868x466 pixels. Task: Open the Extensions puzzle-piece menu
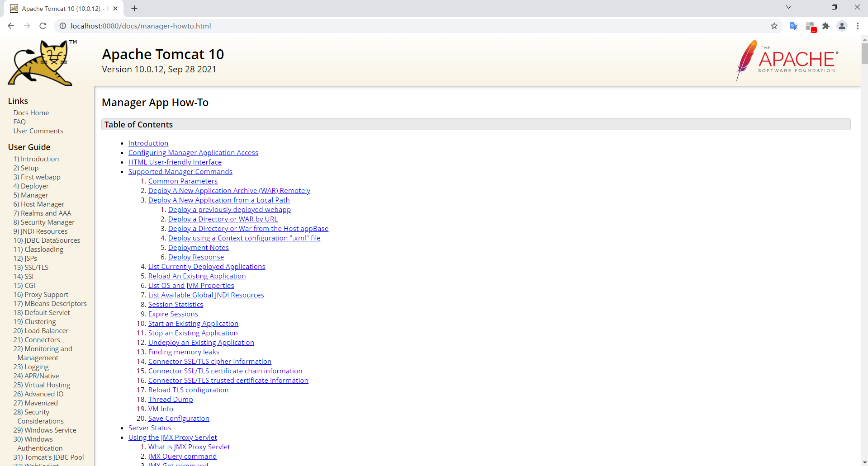pyautogui.click(x=826, y=26)
